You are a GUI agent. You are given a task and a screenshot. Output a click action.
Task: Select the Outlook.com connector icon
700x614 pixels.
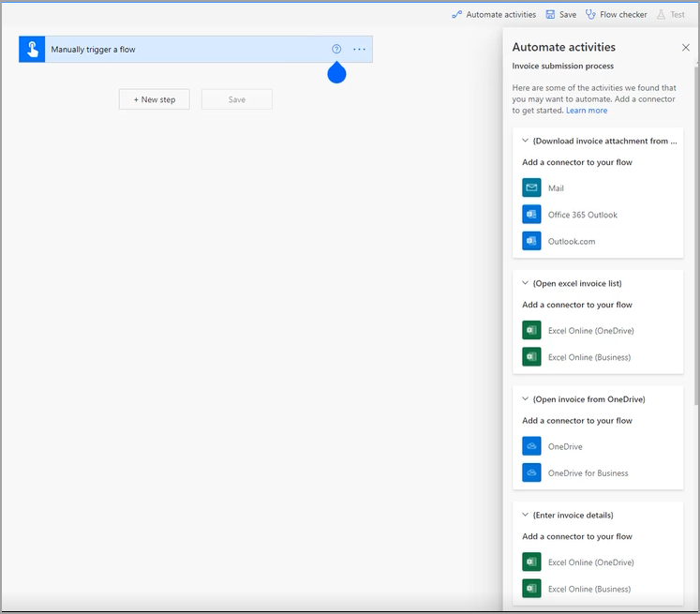point(531,241)
